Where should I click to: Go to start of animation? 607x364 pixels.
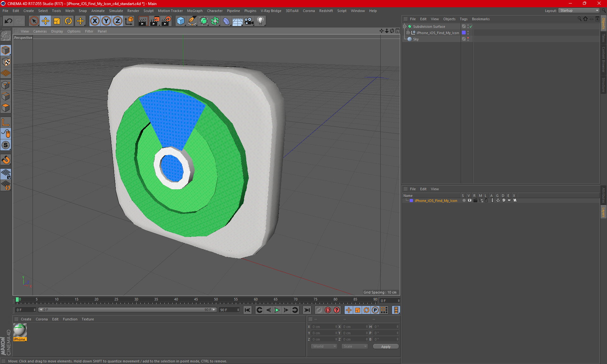(x=247, y=310)
